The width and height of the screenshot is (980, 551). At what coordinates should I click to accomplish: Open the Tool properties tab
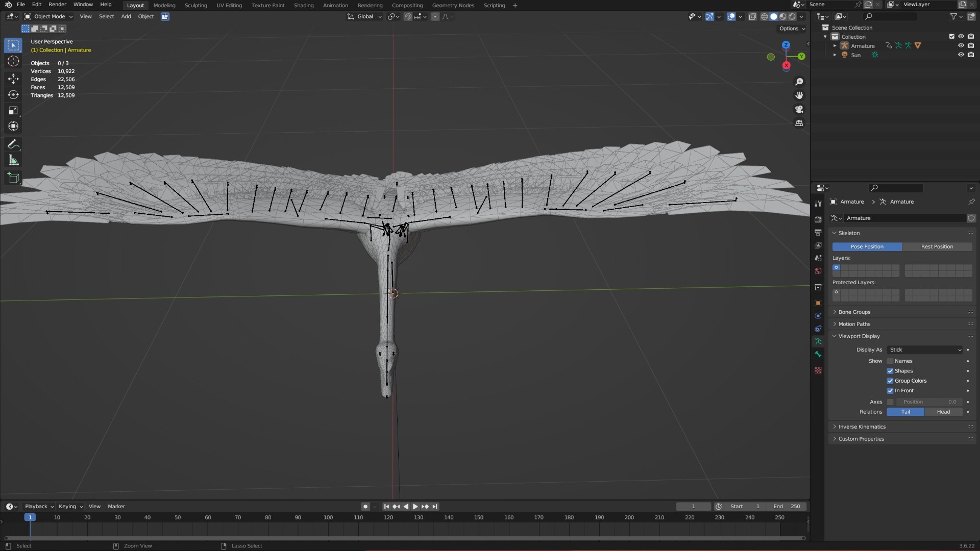(x=818, y=204)
